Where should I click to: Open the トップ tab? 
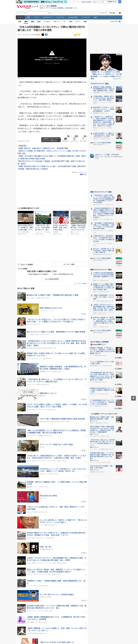(x=20, y=17)
